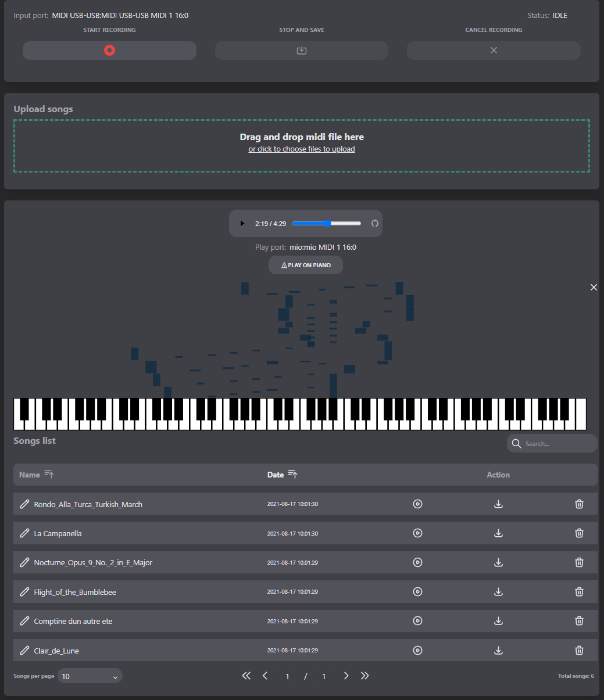The height and width of the screenshot is (700, 604).
Task: Rename Comptine dun autre ete
Action: coord(24,621)
